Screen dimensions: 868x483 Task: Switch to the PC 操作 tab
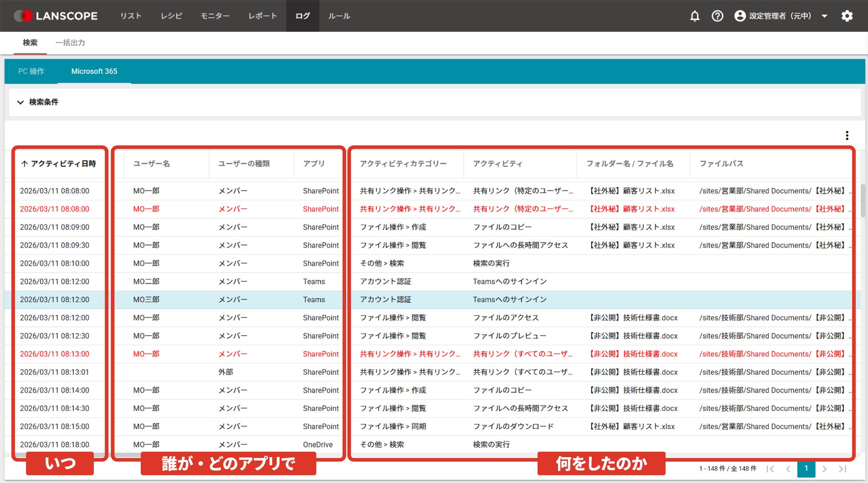tap(31, 71)
